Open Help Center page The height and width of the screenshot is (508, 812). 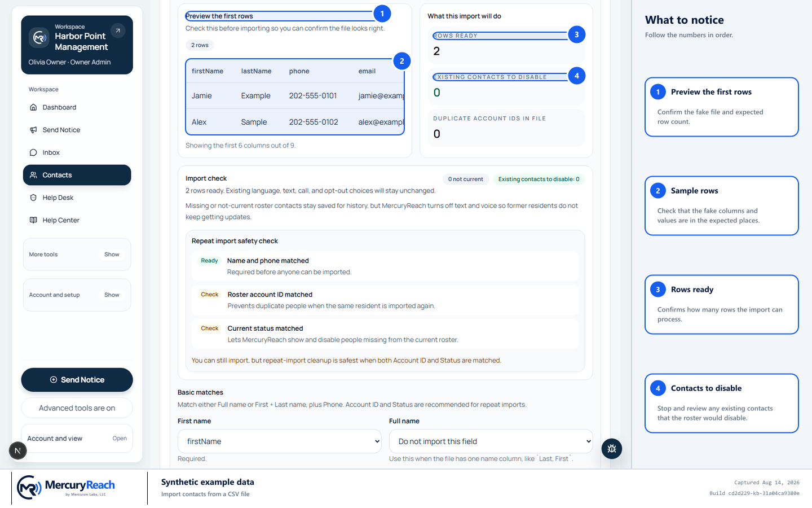point(77,220)
